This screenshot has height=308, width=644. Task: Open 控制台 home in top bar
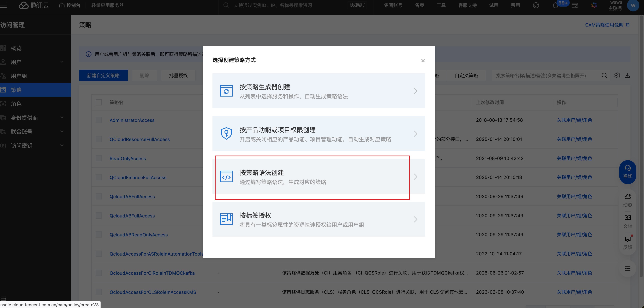(70, 5)
